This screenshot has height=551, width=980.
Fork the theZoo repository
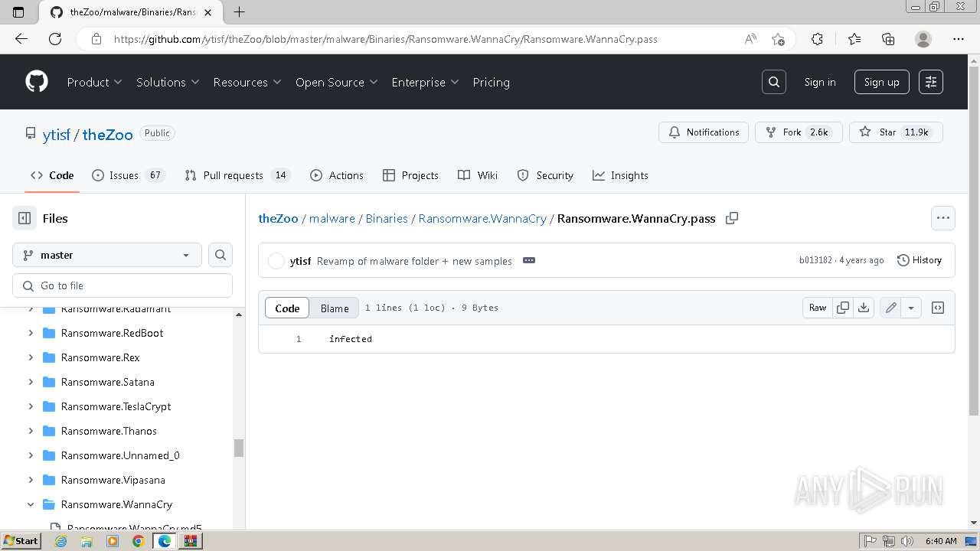click(799, 132)
